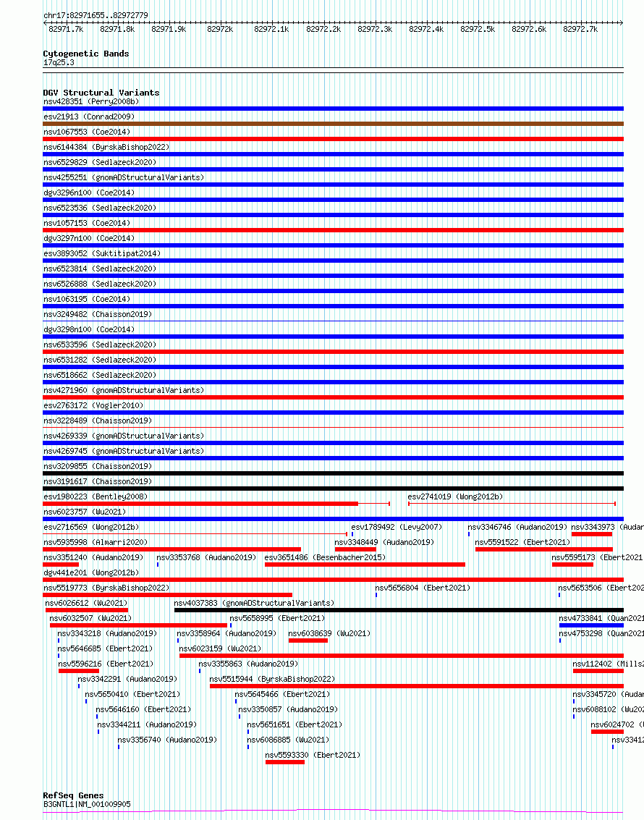Click the red nsv5593330 (Ebert2021) bar

[285, 761]
